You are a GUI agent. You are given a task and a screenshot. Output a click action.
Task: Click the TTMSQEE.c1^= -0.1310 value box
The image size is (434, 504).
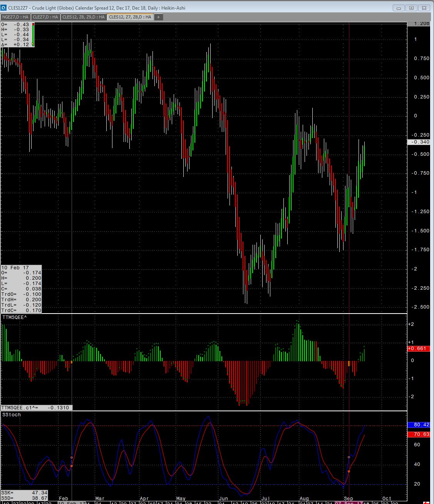click(36, 408)
